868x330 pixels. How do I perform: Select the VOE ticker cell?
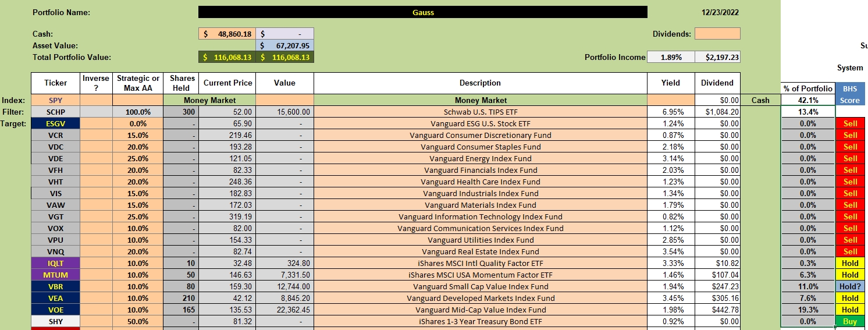click(x=56, y=310)
